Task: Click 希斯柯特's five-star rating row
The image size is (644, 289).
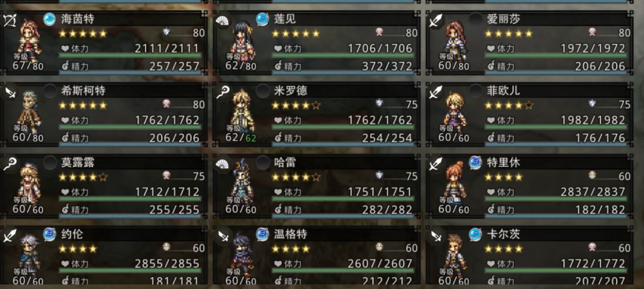Action: [x=82, y=105]
